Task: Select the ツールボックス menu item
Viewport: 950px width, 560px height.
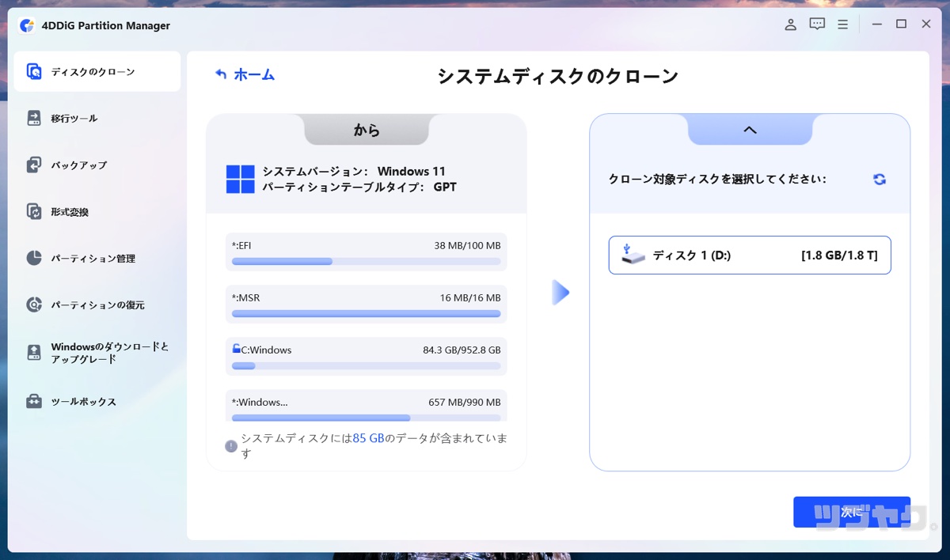Action: click(x=97, y=402)
